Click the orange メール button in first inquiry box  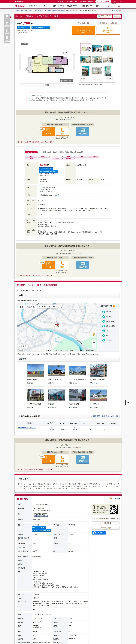[48, 131]
